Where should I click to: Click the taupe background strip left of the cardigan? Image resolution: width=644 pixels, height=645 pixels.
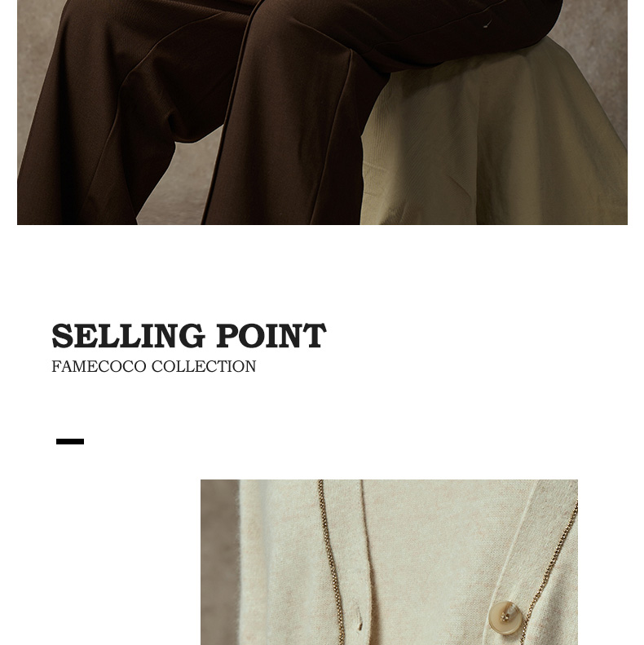point(220,562)
